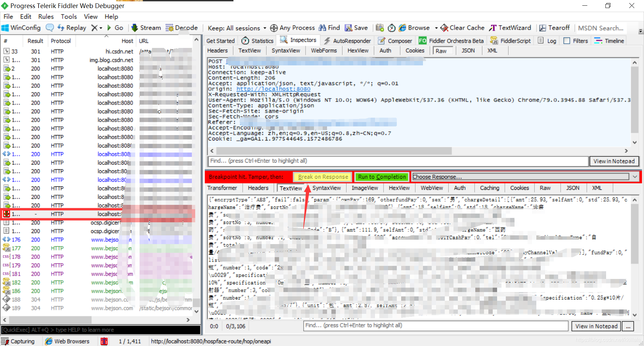
Task: Open the Composer tab
Action: 395,41
